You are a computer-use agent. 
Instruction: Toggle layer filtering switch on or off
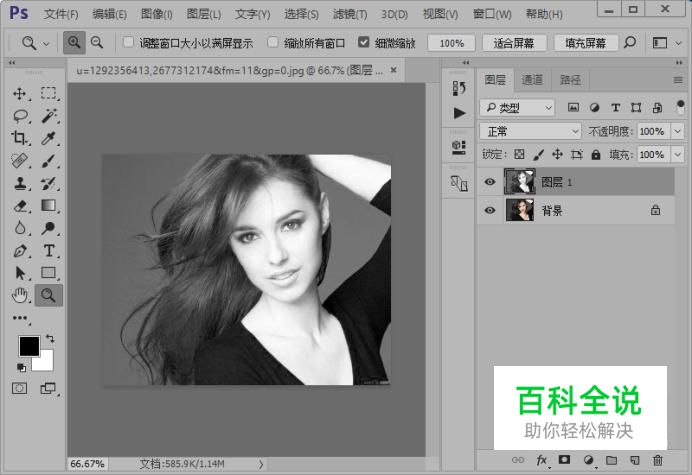[680, 107]
